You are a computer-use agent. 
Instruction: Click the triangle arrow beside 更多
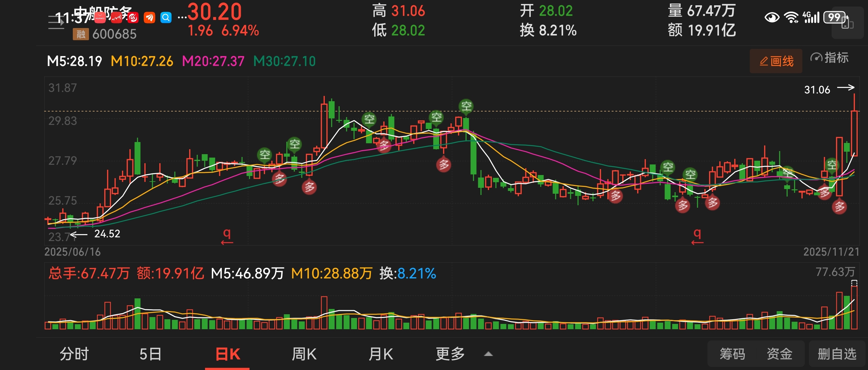pyautogui.click(x=488, y=354)
